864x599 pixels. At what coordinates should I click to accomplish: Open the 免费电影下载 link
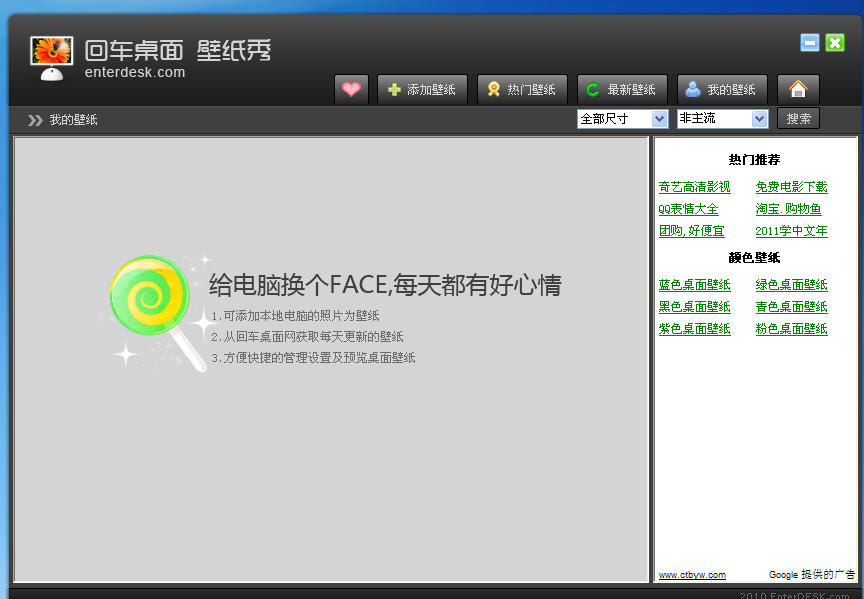(794, 187)
